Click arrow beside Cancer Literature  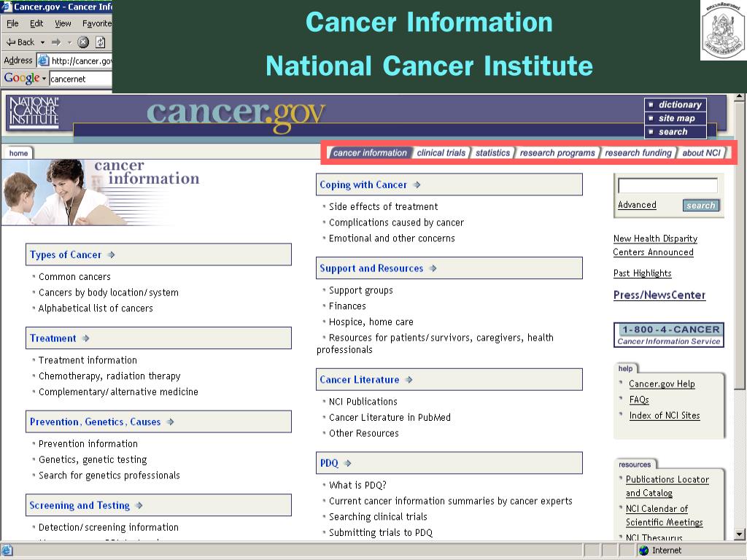pyautogui.click(x=409, y=379)
